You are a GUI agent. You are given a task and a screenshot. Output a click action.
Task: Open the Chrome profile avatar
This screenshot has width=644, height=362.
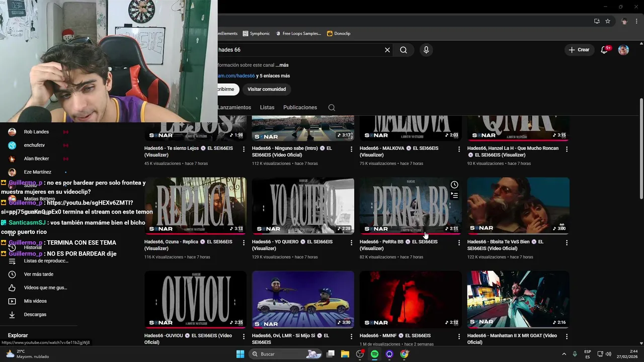coord(624,21)
